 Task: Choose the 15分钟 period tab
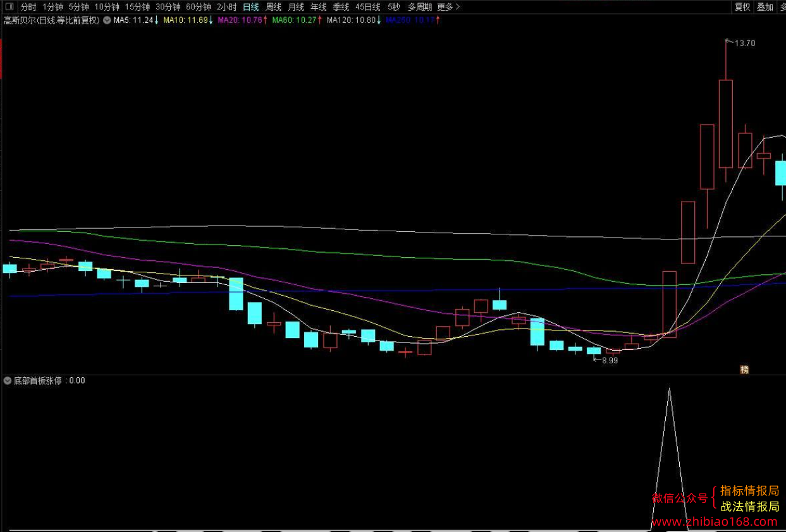point(137,7)
